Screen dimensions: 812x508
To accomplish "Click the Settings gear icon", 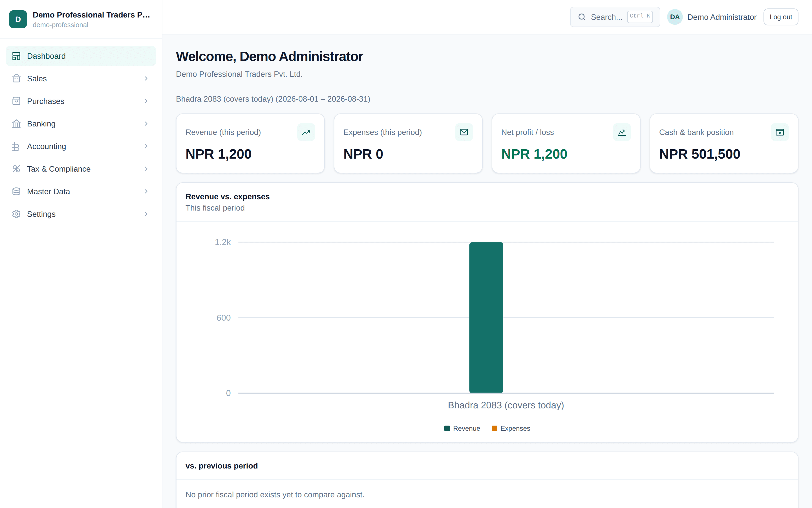I will pos(16,214).
